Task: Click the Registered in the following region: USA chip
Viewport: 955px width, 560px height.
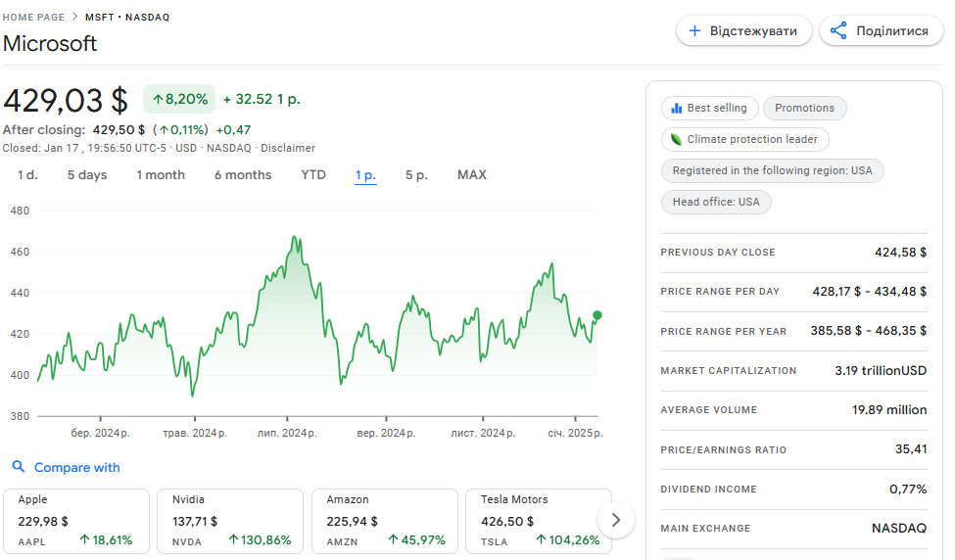Action: tap(772, 170)
